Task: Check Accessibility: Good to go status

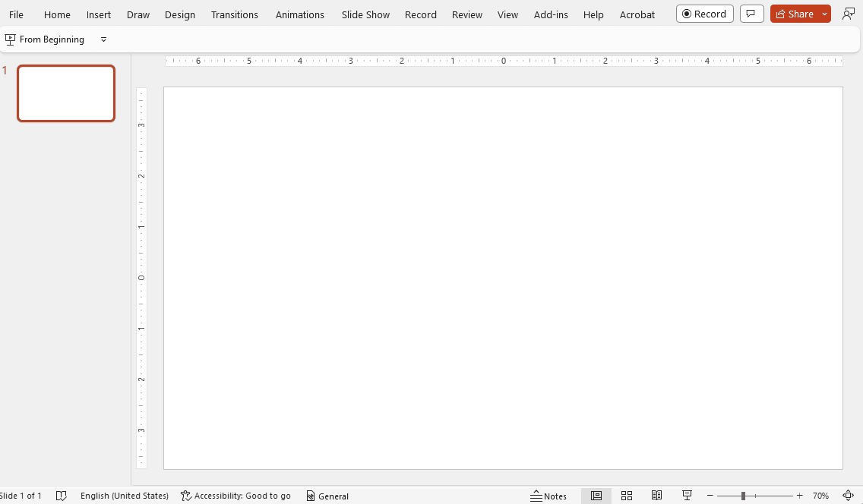Action: pyautogui.click(x=236, y=496)
